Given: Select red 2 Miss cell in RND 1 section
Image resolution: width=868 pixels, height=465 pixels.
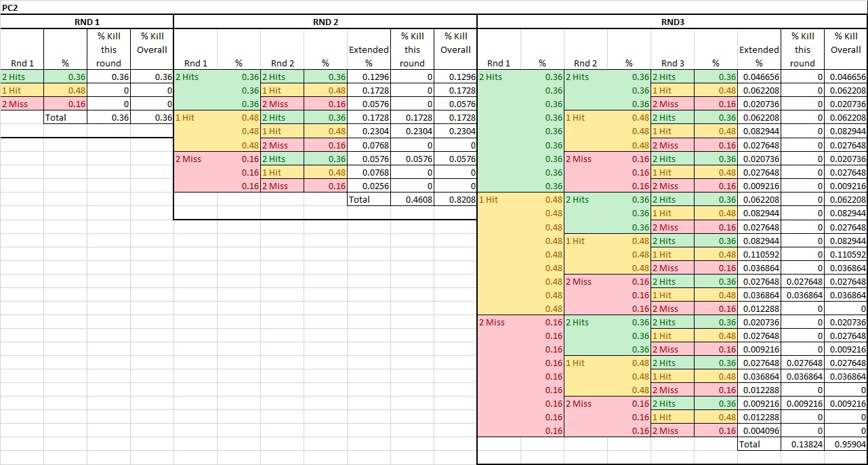Looking at the screenshot, I should tap(22, 104).
